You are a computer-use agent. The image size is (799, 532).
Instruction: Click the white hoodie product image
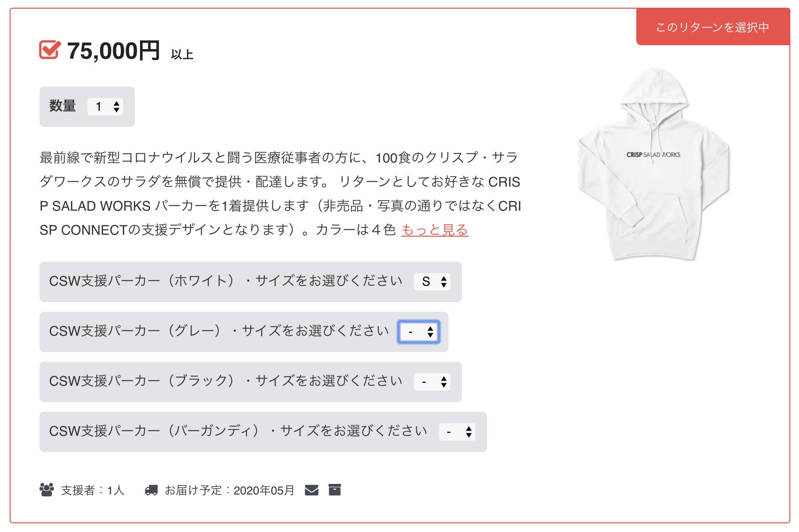[x=654, y=164]
